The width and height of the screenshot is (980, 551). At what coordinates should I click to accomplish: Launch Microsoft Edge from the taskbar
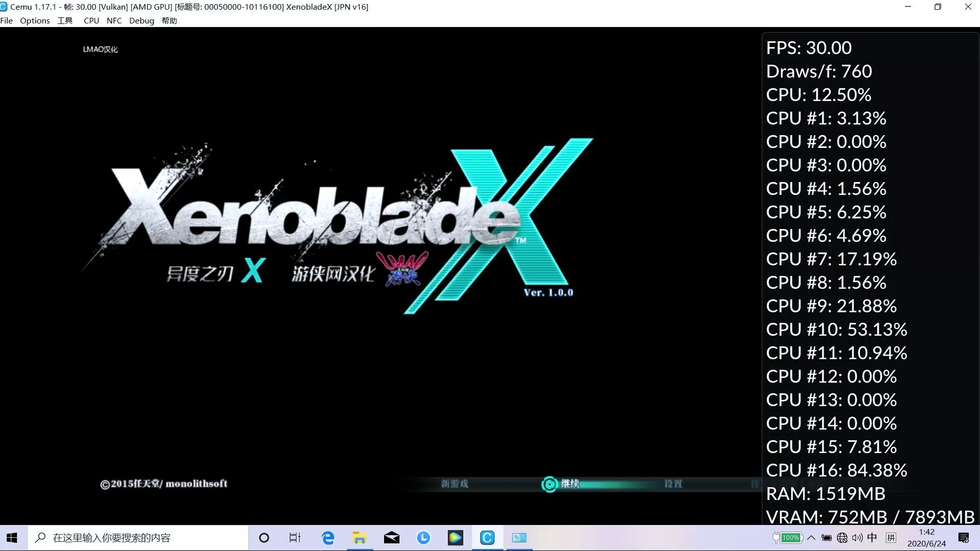pyautogui.click(x=327, y=537)
